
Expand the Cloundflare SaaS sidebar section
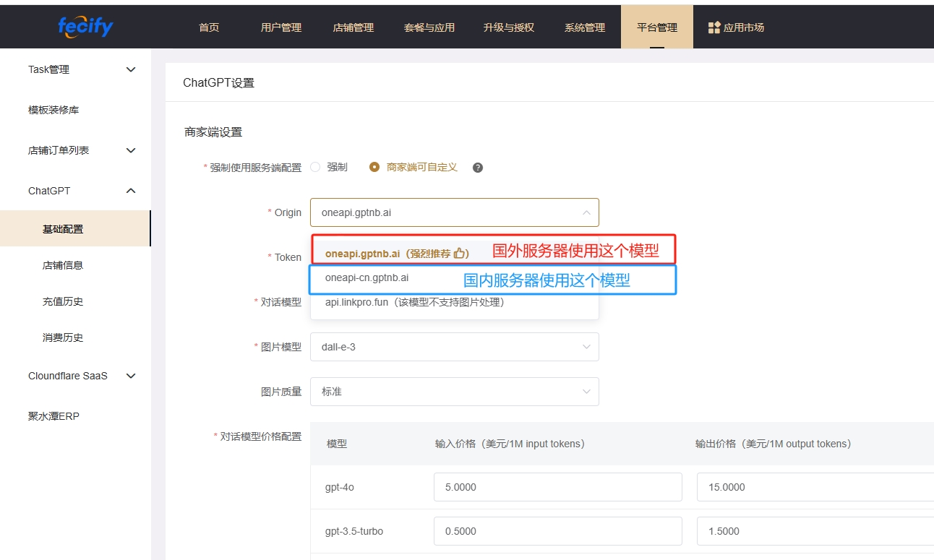131,376
